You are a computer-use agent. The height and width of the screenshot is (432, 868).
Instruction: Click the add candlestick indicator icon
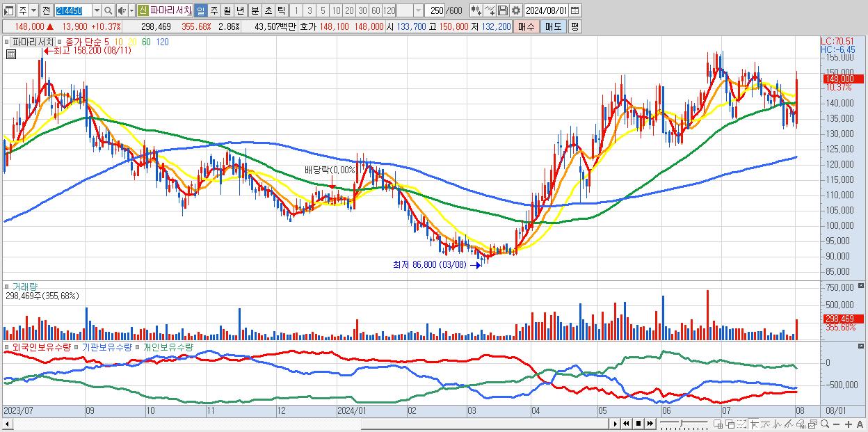point(476,11)
